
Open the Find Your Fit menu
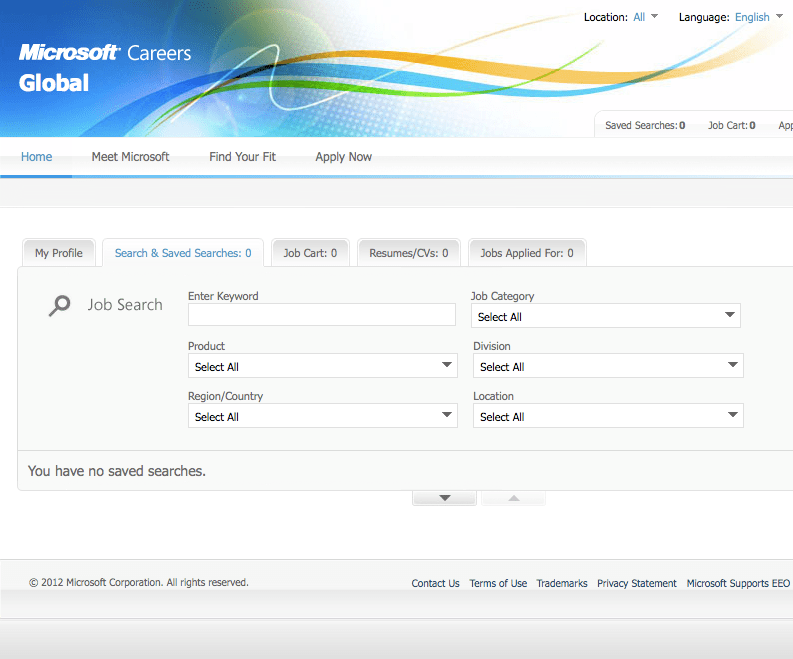tap(243, 157)
